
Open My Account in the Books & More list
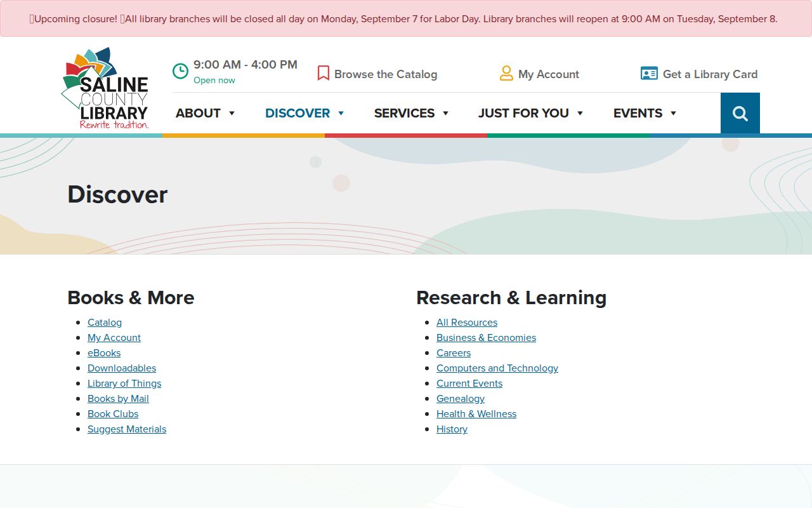point(114,338)
